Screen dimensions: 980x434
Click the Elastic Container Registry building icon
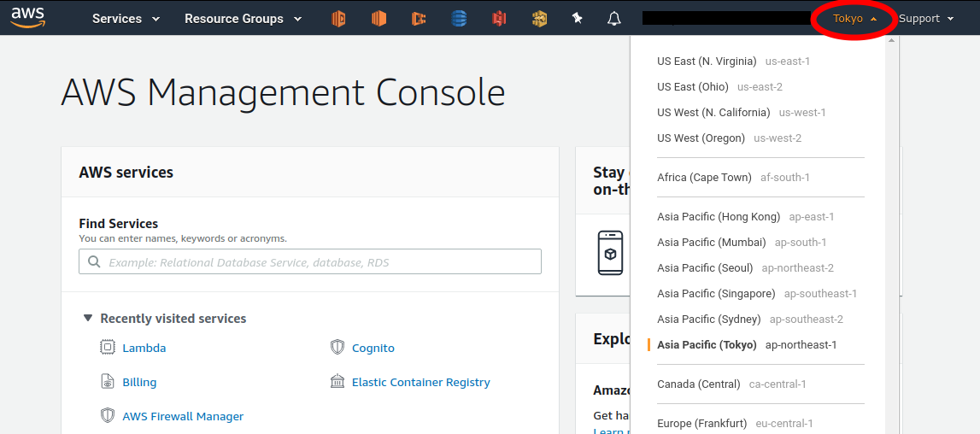(x=337, y=382)
